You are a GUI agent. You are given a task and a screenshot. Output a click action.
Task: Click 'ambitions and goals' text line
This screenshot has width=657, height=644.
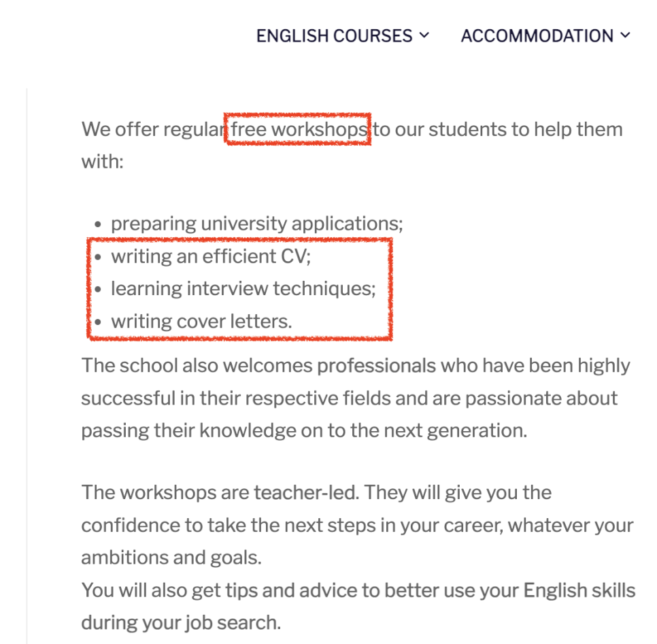coord(171,558)
